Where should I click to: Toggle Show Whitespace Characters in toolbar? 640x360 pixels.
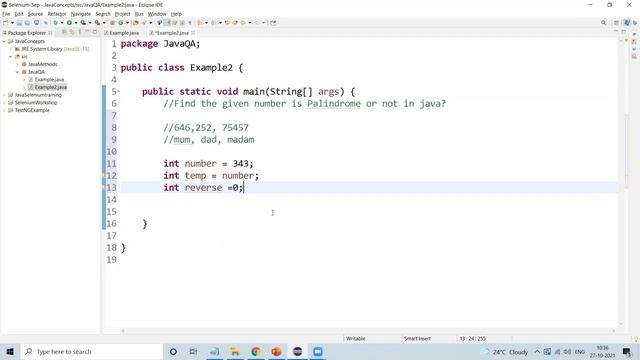click(x=190, y=23)
